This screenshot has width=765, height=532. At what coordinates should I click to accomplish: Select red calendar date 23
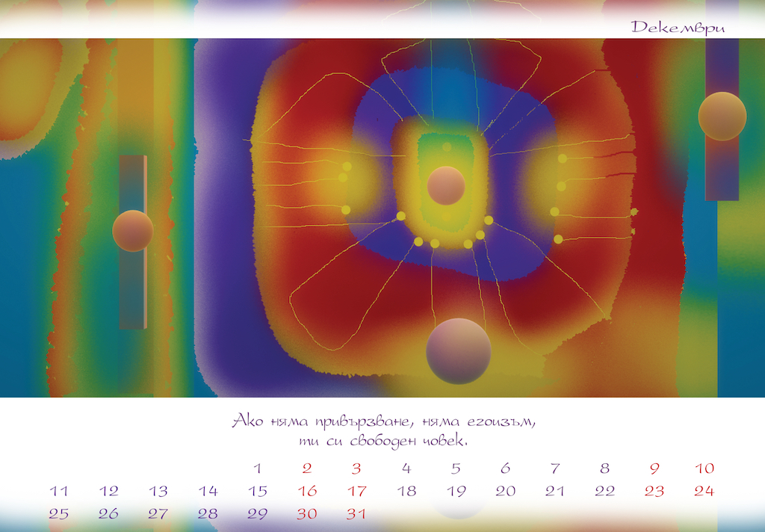pos(654,491)
